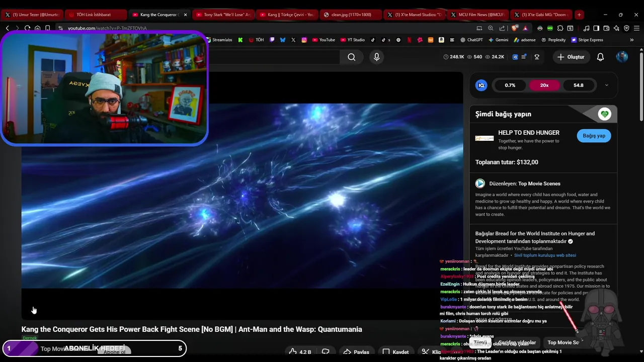This screenshot has width=644, height=362.
Task: Open the TÖH bookmark
Action: pyautogui.click(x=256, y=40)
